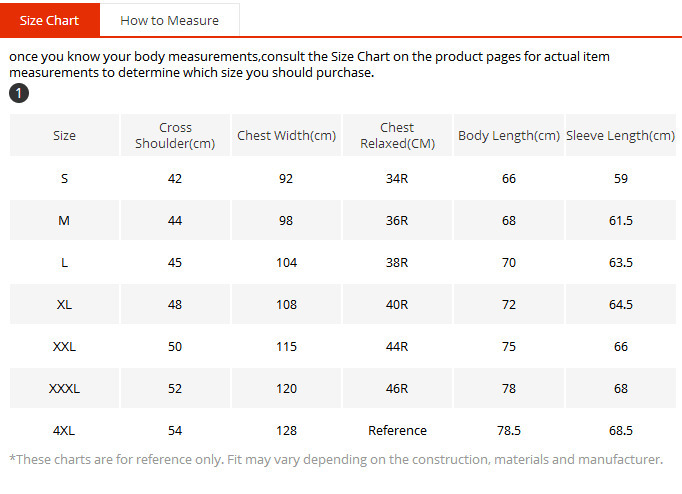The height and width of the screenshot is (494, 682).
Task: Click the Chest Width(cm) column header
Action: point(286,136)
